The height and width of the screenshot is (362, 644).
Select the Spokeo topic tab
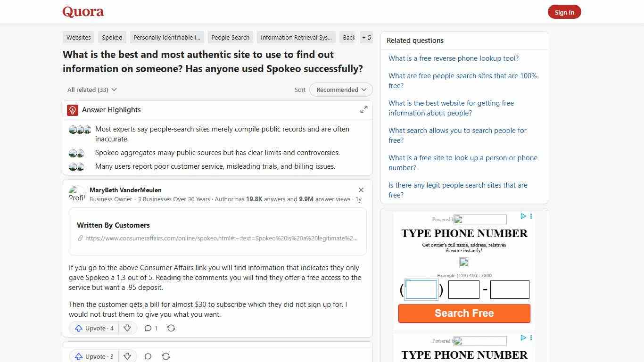pyautogui.click(x=112, y=37)
